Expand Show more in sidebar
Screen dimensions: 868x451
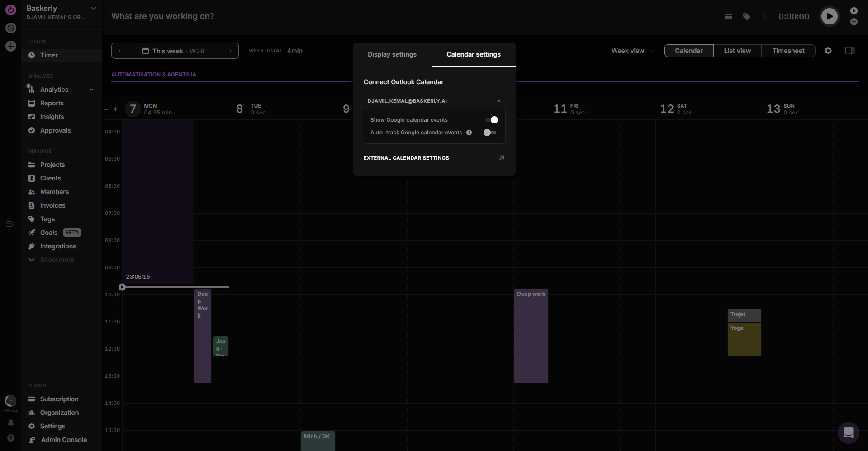(x=57, y=260)
